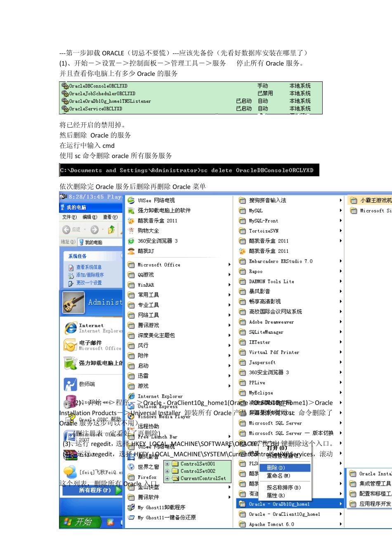
Task: Open the 小霸王游戏机 folder entry
Action: coord(371,200)
